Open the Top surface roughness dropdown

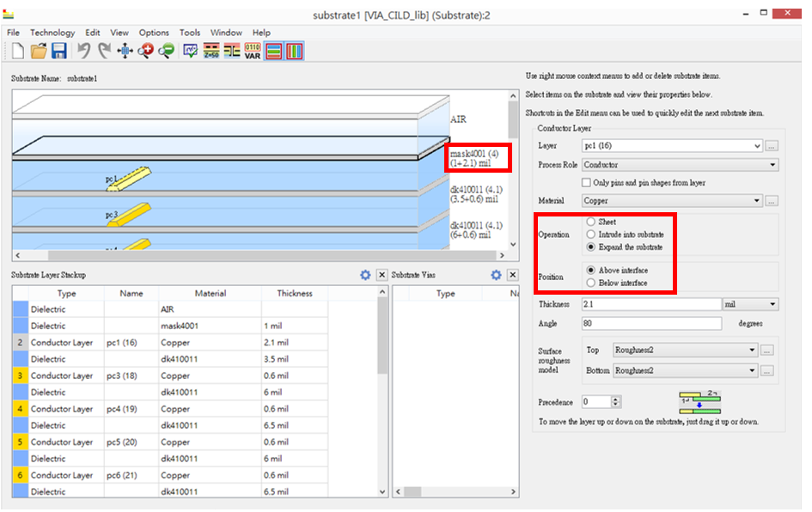686,350
